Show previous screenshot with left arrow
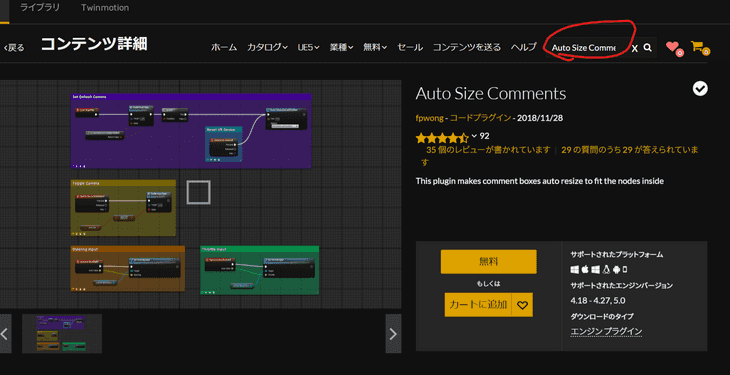The image size is (730, 375). (5, 334)
